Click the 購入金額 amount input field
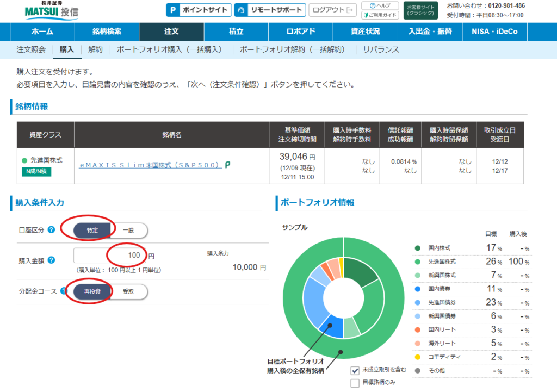The height and width of the screenshot is (392, 557). (110, 256)
